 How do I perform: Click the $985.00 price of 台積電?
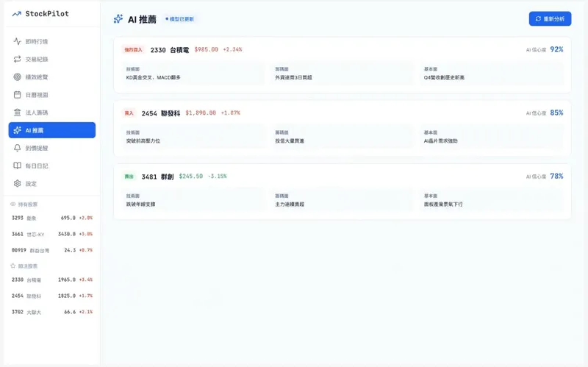207,49
